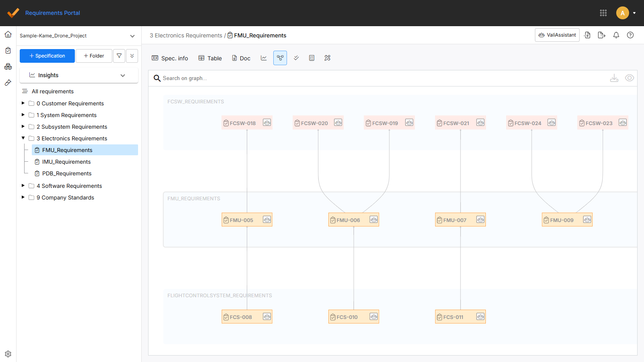Image resolution: width=644 pixels, height=362 pixels.
Task: Open the Doc view tab
Action: pyautogui.click(x=241, y=58)
